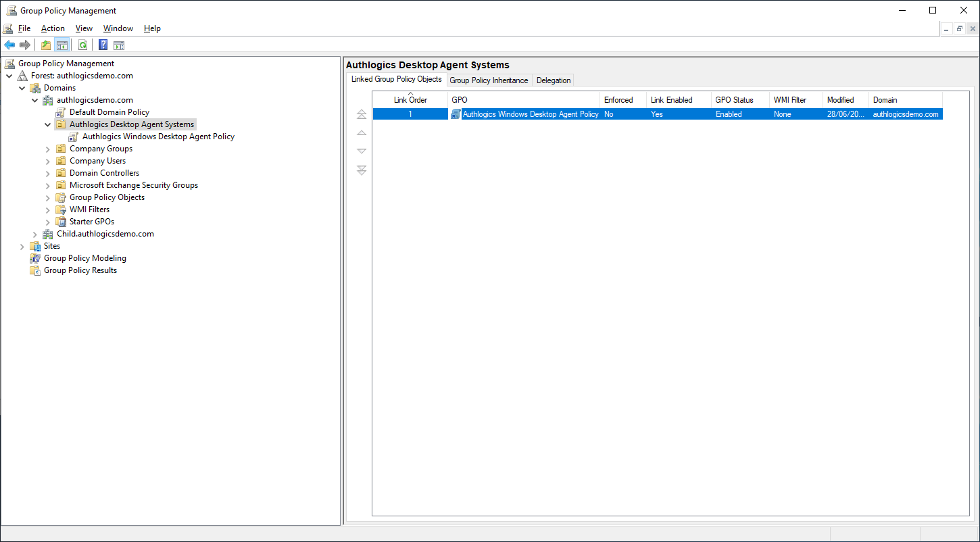Click the Forest authlogicsdemo.com icon

(23, 76)
